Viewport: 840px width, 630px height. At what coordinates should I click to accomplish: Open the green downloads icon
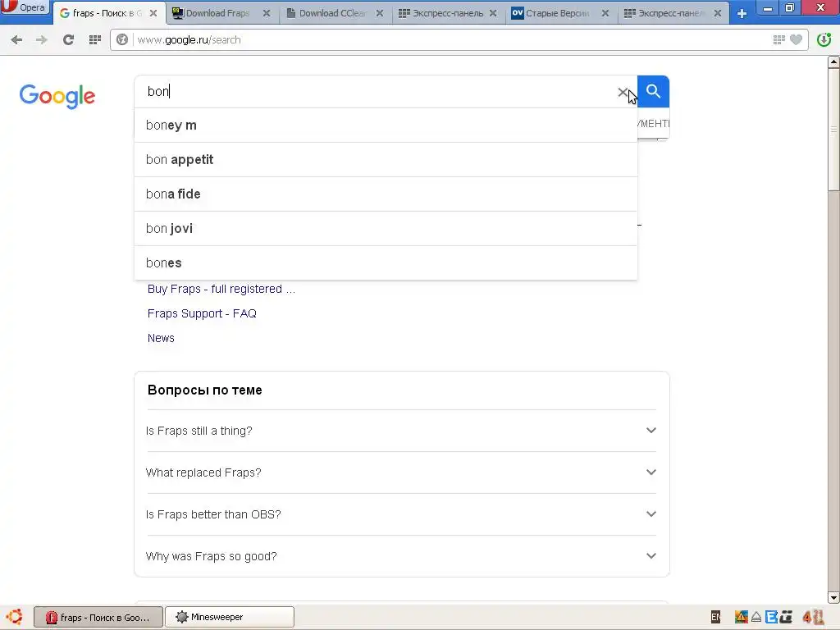tap(824, 39)
